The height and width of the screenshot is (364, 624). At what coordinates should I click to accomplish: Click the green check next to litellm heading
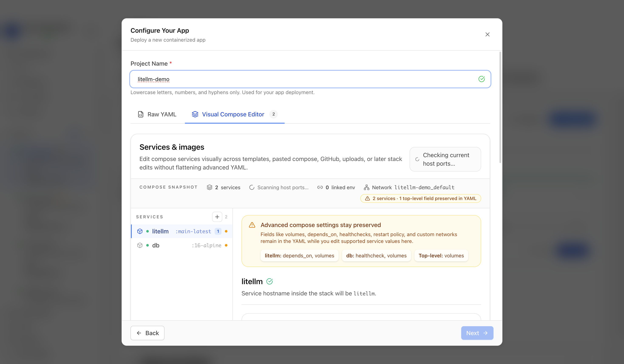click(x=269, y=281)
